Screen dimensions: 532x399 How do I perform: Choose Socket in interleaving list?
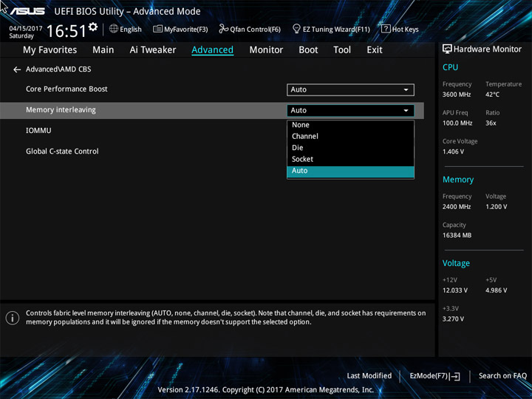coord(350,159)
